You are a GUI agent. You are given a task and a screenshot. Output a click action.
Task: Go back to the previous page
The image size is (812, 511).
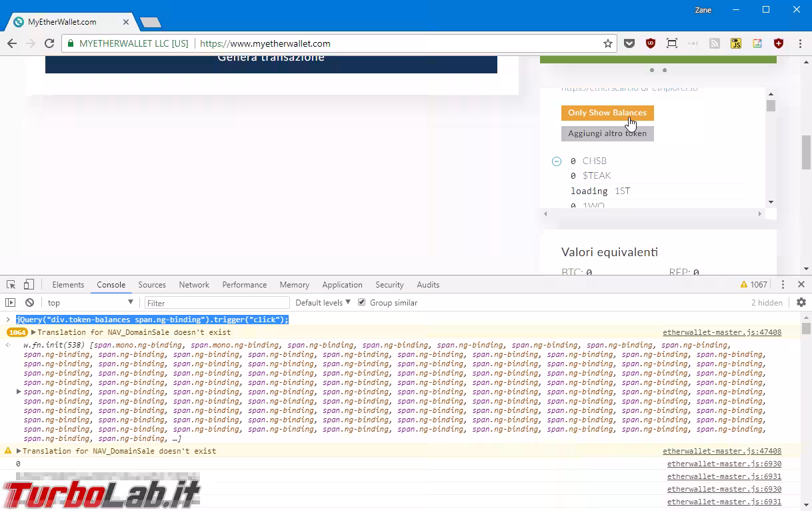pyautogui.click(x=12, y=43)
